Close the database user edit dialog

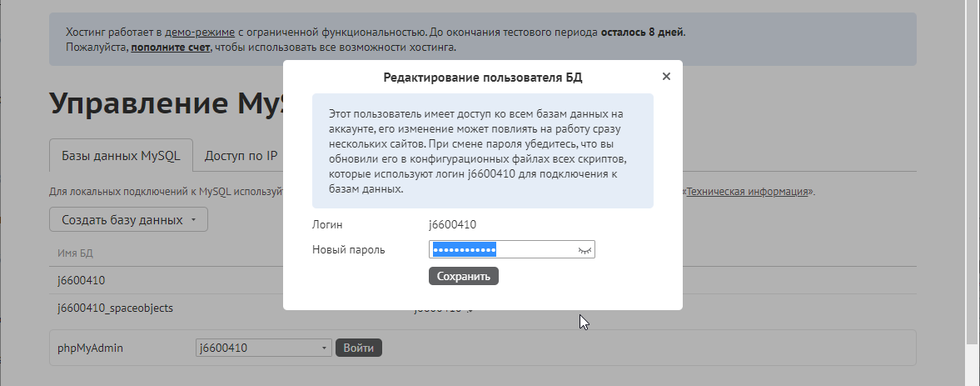pyautogui.click(x=665, y=76)
